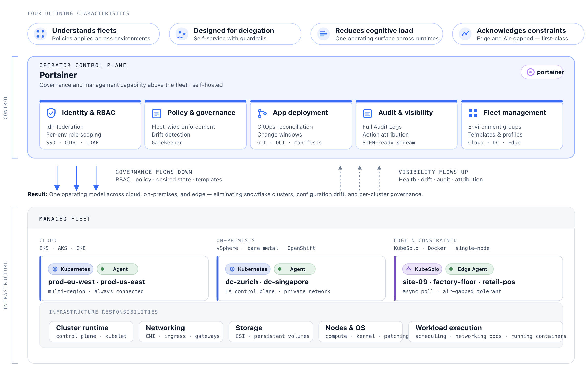This screenshot has width=588, height=373.
Task: Click the SIEM-ready stream text
Action: pyautogui.click(x=389, y=143)
